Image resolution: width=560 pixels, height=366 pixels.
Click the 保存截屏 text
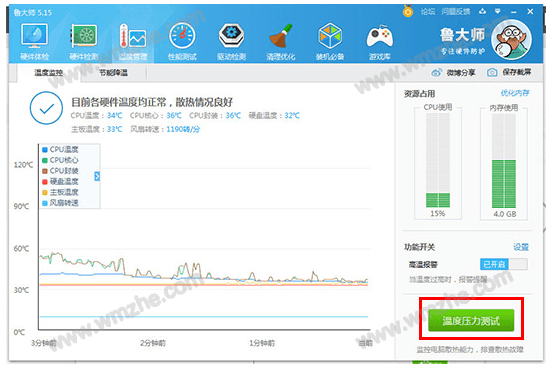(x=516, y=72)
